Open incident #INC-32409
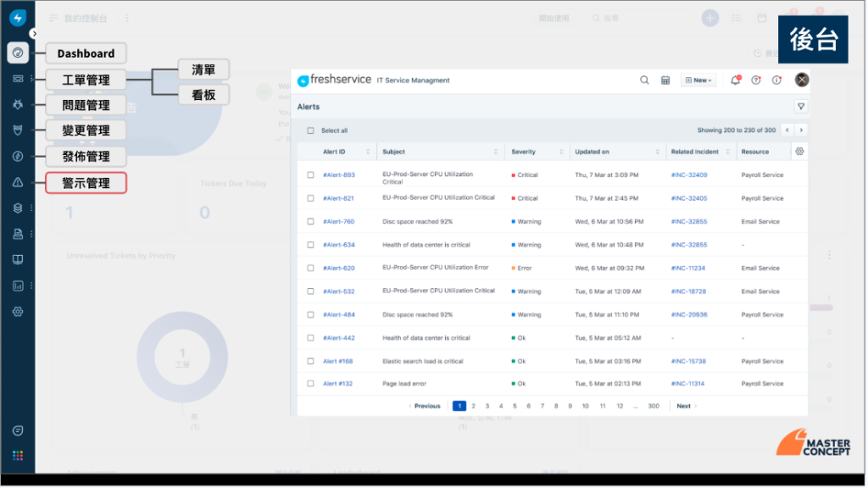Screen dimensions: 868x488 coord(690,175)
